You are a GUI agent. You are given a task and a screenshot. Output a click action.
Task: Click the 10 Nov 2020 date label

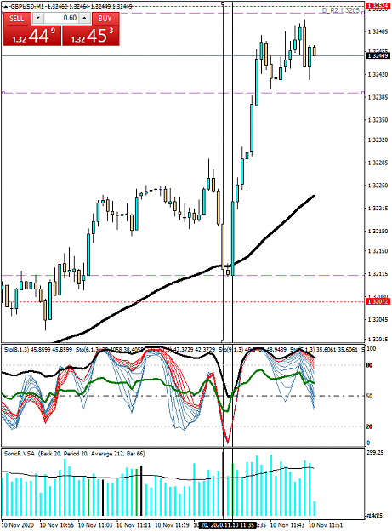pyautogui.click(x=18, y=525)
